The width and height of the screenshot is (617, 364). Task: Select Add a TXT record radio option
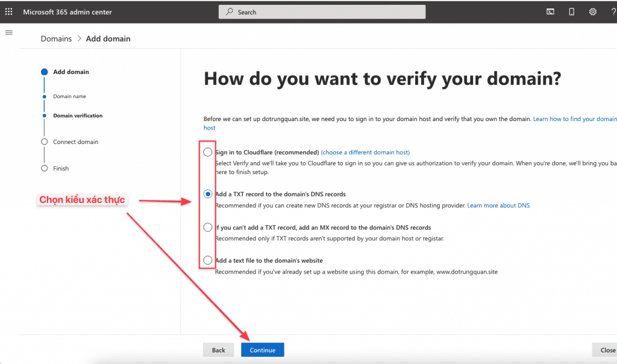(208, 194)
